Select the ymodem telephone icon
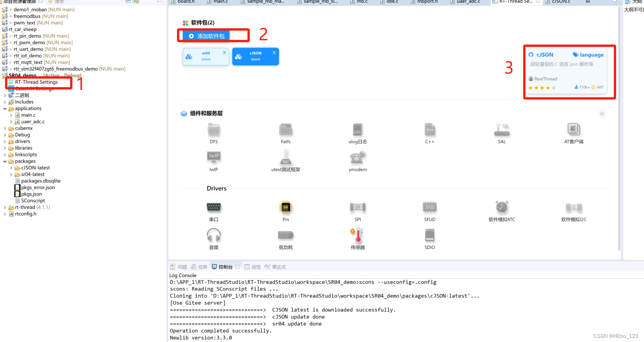644x342 pixels. (358, 157)
